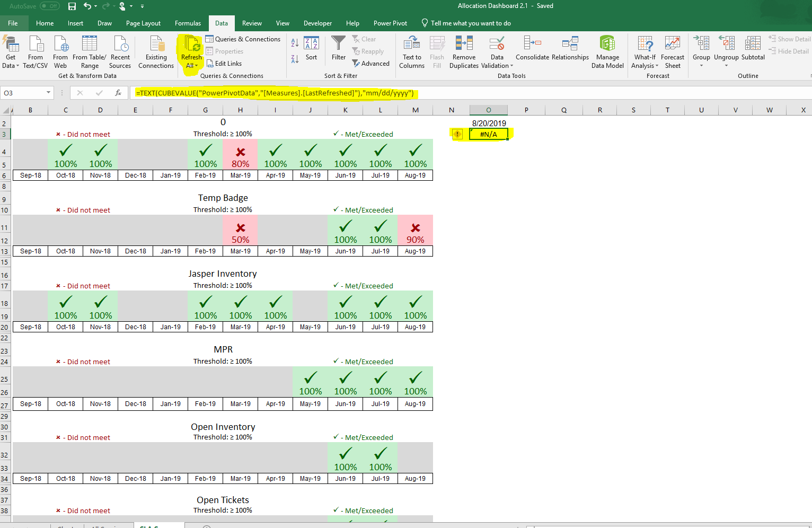The image size is (812, 528).
Task: Apply the Filter funnel tool
Action: [x=339, y=48]
